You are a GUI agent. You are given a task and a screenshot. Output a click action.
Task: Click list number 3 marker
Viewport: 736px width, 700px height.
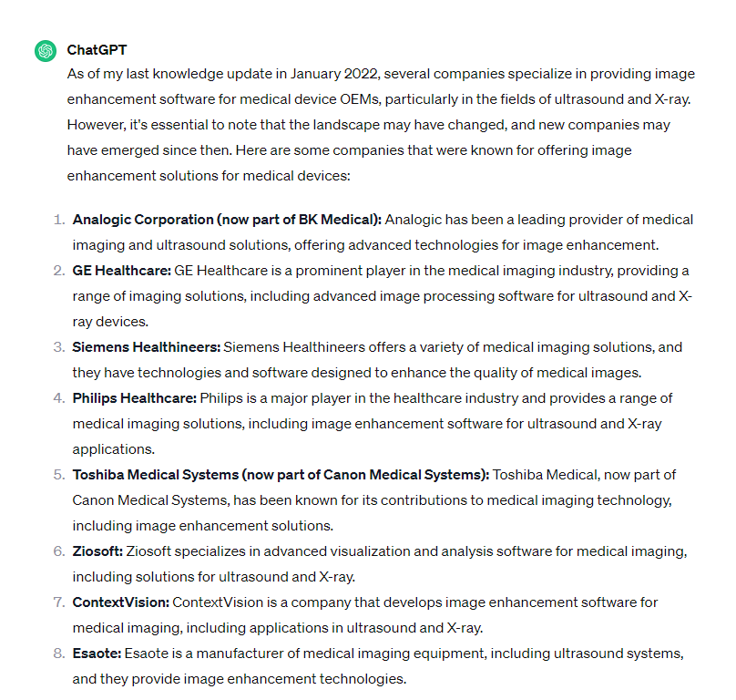tap(58, 347)
